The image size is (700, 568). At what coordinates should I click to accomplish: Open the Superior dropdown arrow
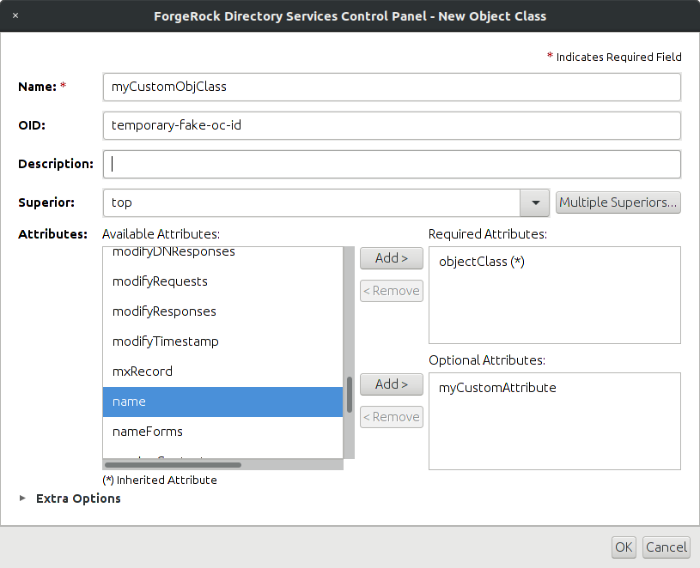pyautogui.click(x=535, y=203)
